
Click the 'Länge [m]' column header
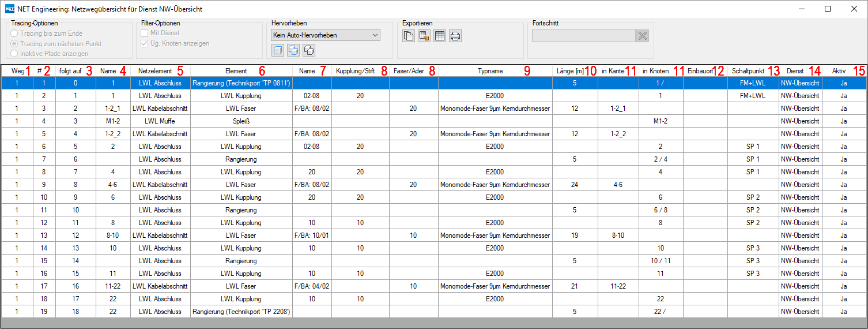pyautogui.click(x=575, y=70)
